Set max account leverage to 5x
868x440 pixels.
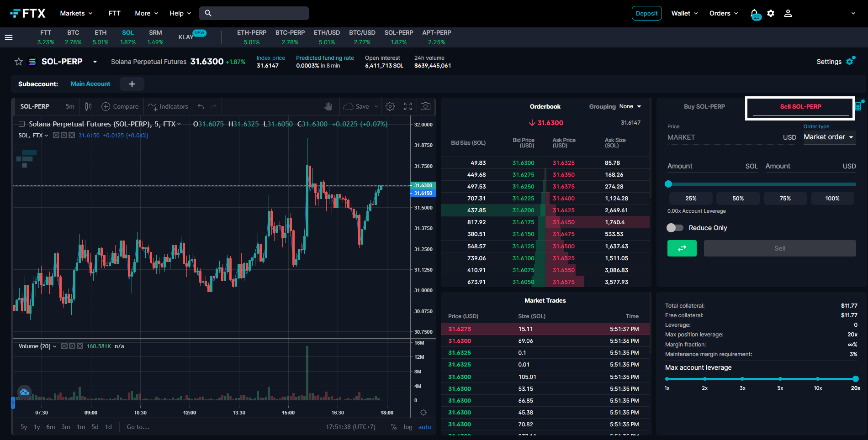click(x=780, y=379)
